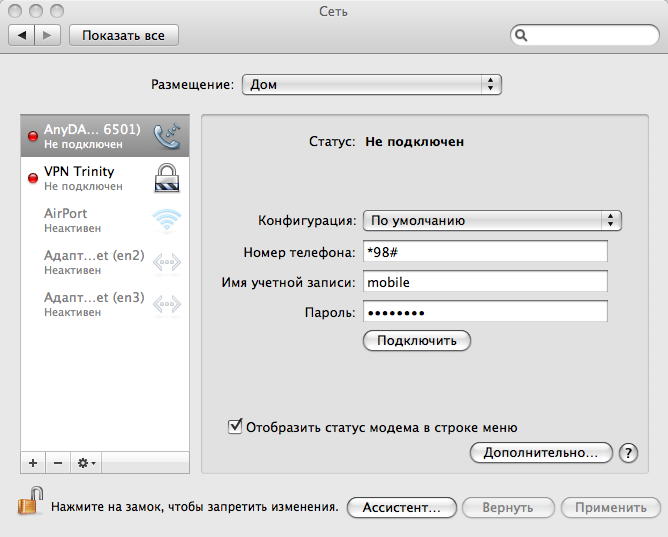Click the en2 Ethernet adapter icon

(x=167, y=262)
